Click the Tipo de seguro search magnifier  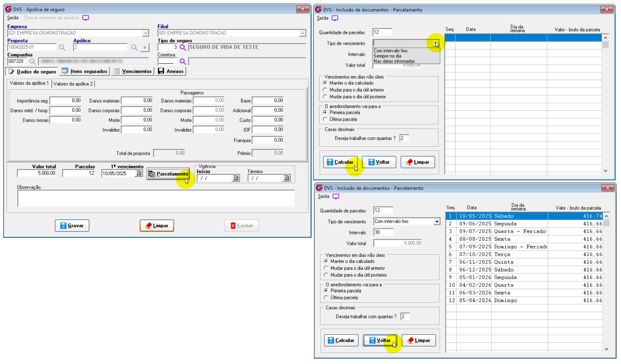point(183,47)
